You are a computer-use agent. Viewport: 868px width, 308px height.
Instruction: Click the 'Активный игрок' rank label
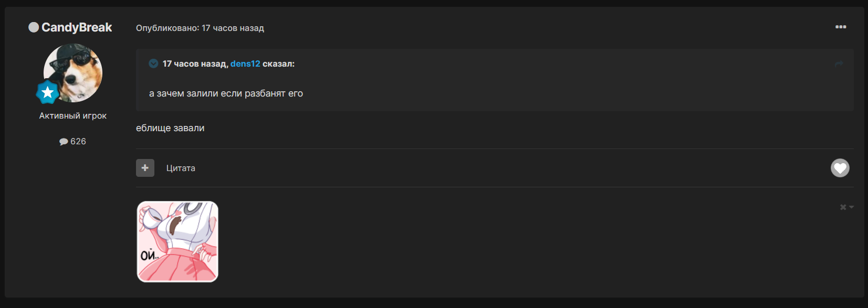(x=73, y=115)
